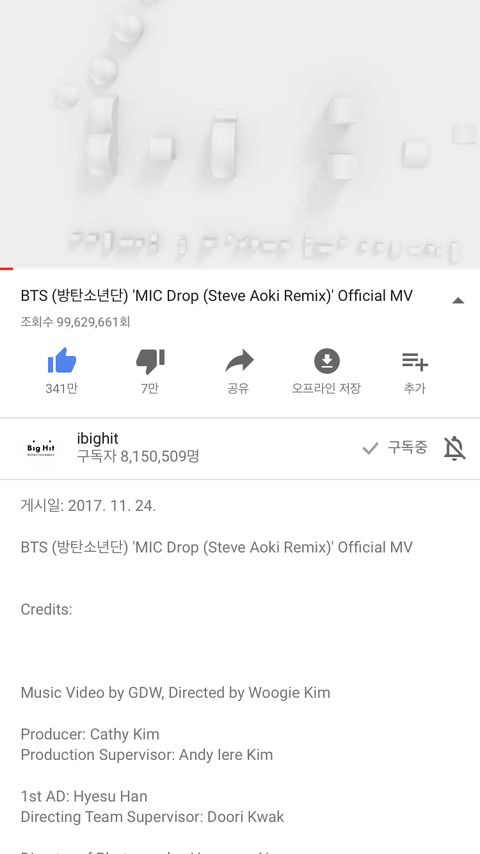Click the ibighit channel name
Image resolution: width=480 pixels, height=854 pixels.
pos(98,438)
